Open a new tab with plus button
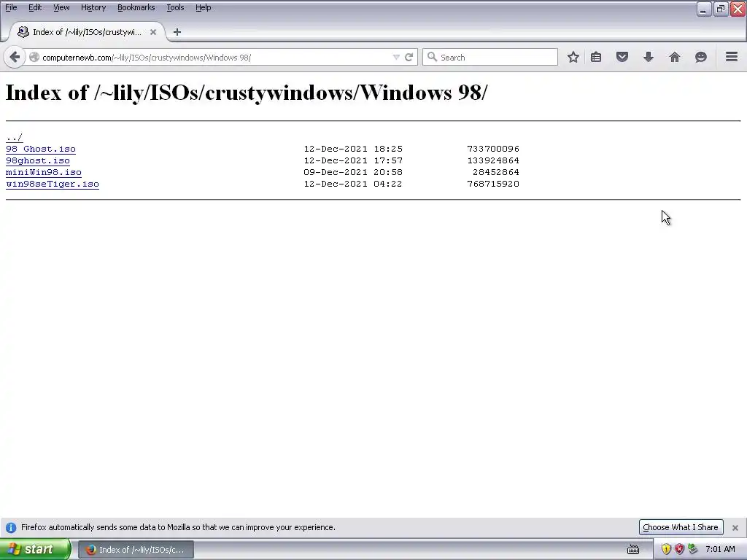 [177, 32]
